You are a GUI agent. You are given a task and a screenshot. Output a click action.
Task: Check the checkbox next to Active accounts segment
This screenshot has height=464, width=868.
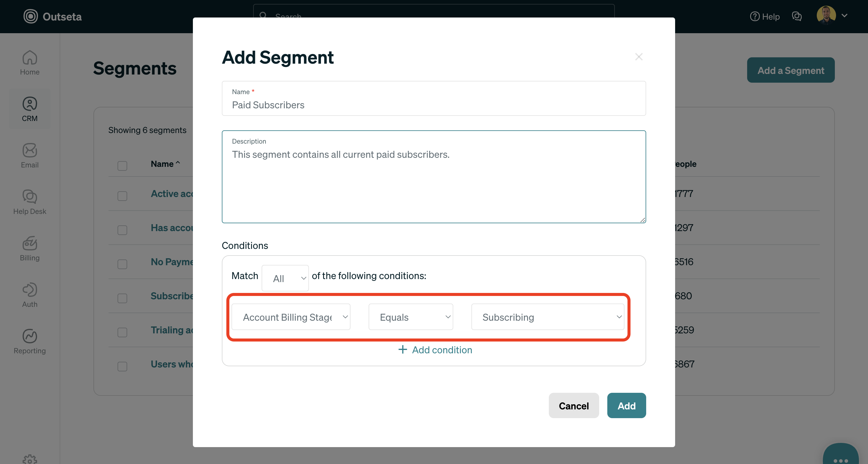pos(122,196)
